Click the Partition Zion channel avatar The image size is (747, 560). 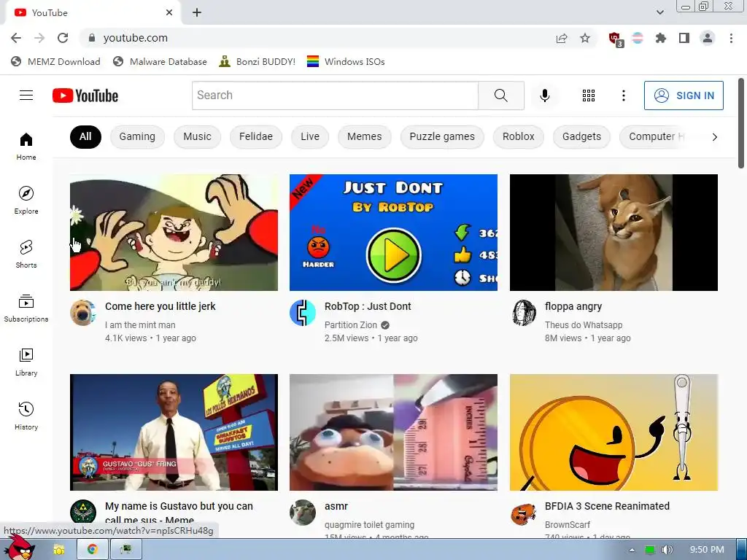click(303, 313)
